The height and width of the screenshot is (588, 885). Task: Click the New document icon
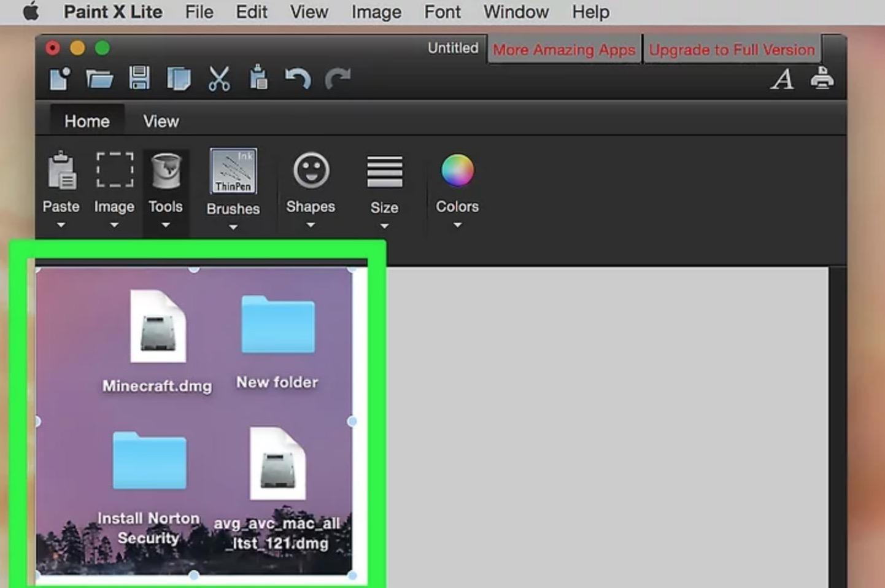pyautogui.click(x=60, y=79)
